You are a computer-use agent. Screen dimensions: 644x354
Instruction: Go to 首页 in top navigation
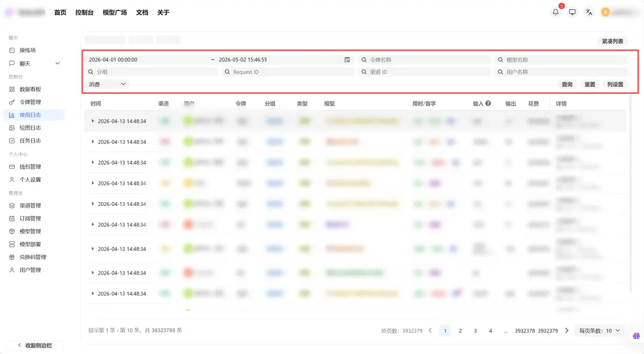[x=60, y=12]
